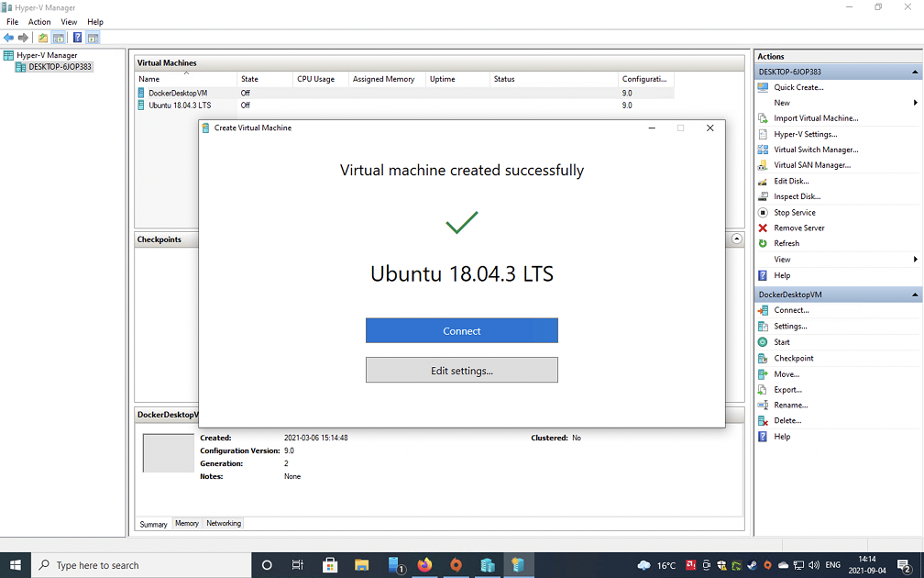
Task: Click the Export VM icon
Action: point(763,390)
